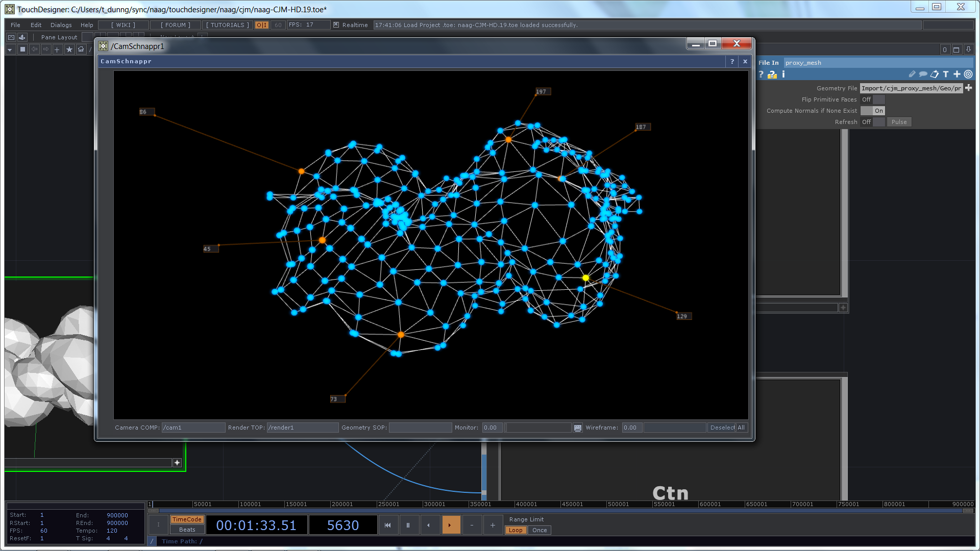The height and width of the screenshot is (551, 980).
Task: Open the Help menu
Action: (x=87, y=24)
